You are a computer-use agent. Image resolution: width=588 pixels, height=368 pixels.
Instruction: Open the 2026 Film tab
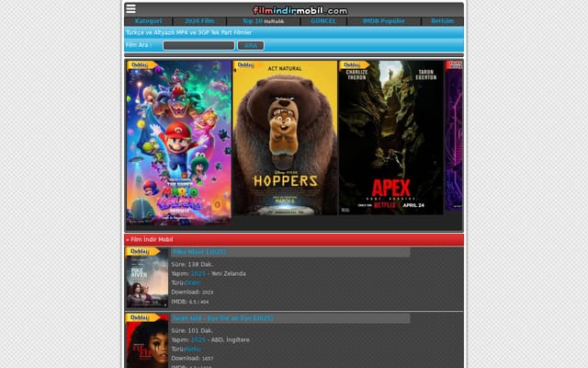199,21
